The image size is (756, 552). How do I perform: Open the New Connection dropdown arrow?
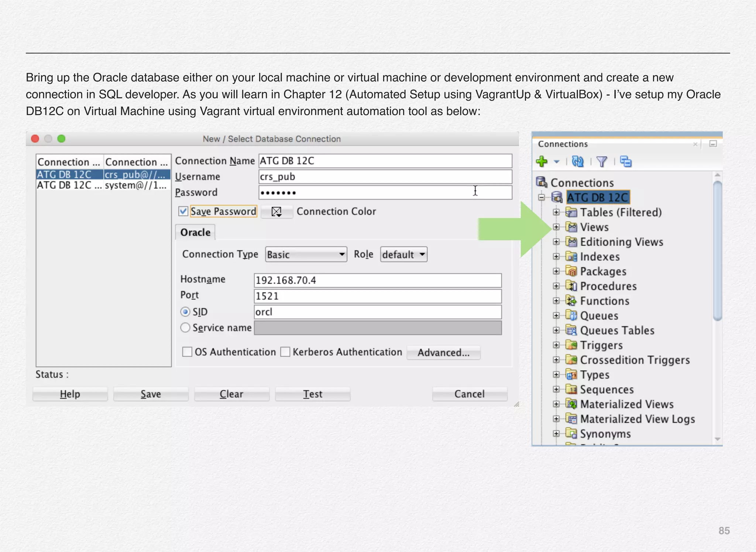(x=556, y=162)
